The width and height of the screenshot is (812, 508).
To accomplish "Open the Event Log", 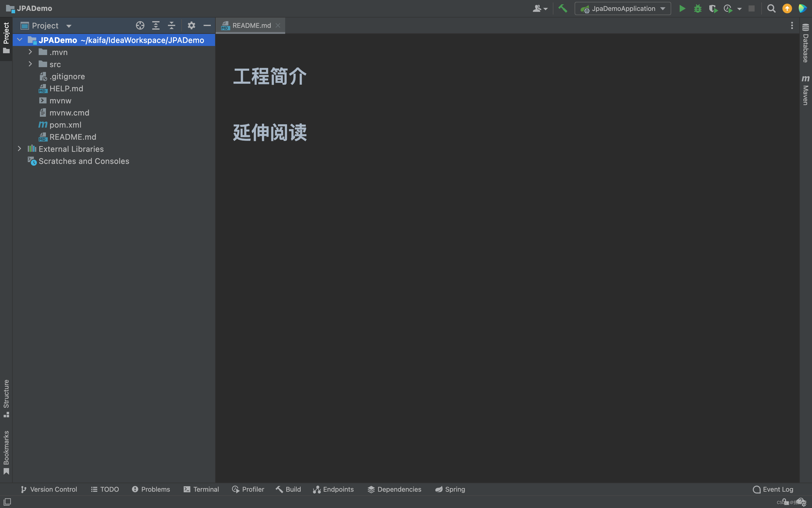I will [773, 489].
